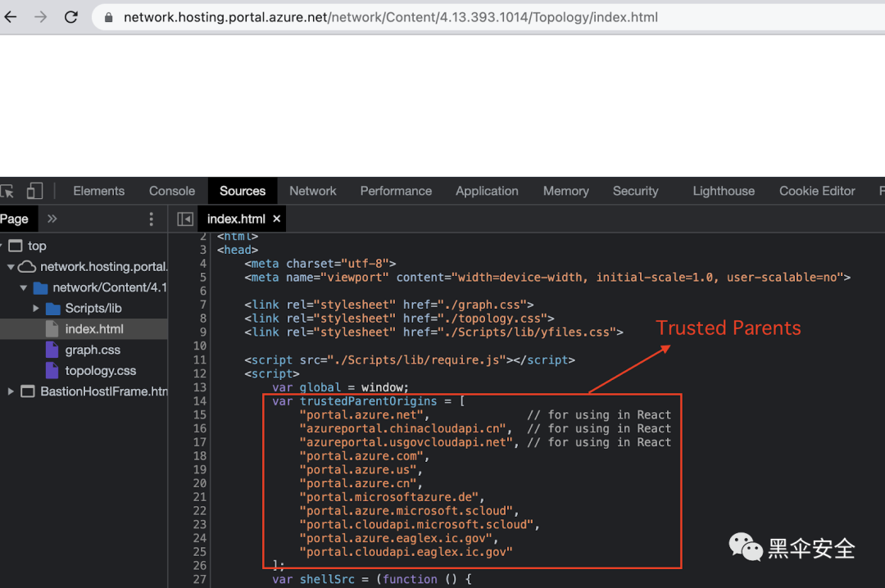885x588 pixels.
Task: Click the meta charset utf-8 line
Action: [320, 264]
